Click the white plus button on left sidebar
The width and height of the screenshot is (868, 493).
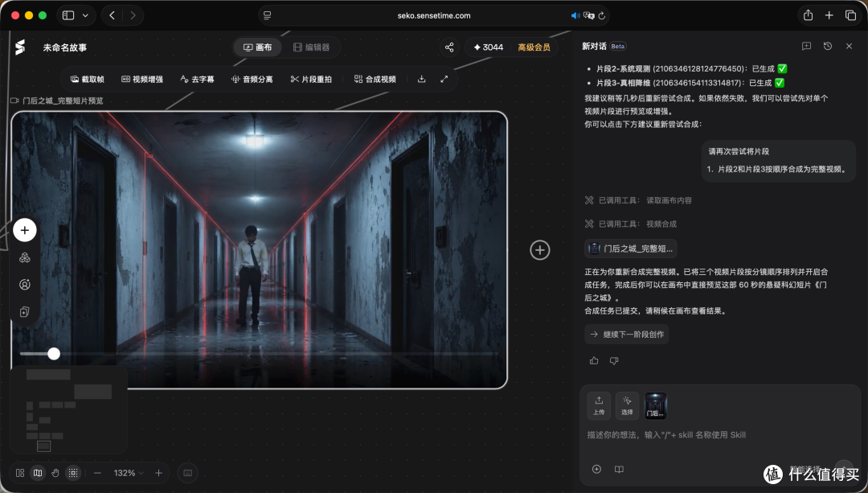[x=25, y=230]
